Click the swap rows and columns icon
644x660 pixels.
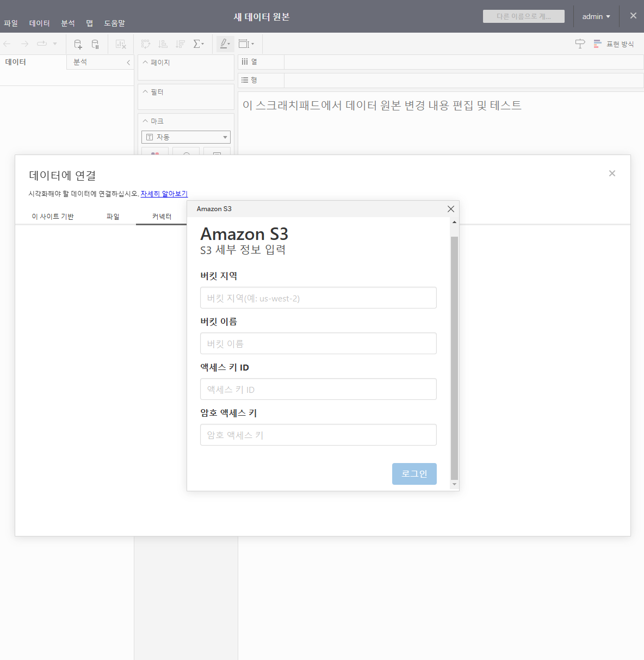(146, 44)
